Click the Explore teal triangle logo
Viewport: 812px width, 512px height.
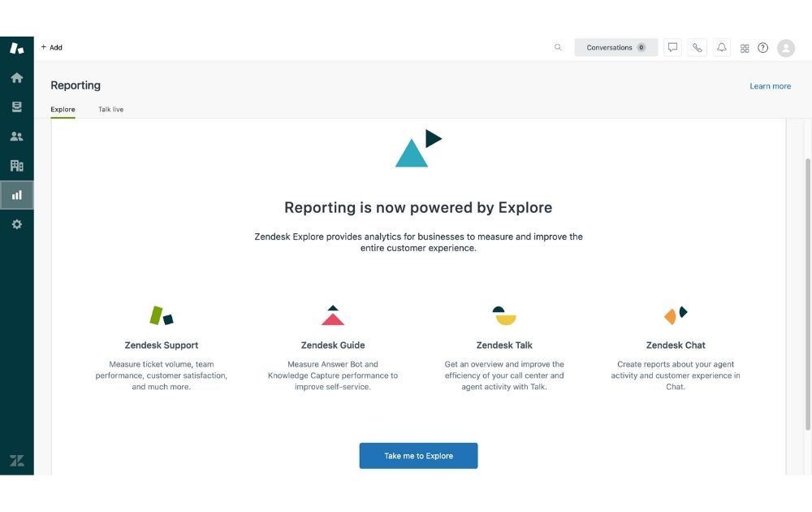(418, 148)
